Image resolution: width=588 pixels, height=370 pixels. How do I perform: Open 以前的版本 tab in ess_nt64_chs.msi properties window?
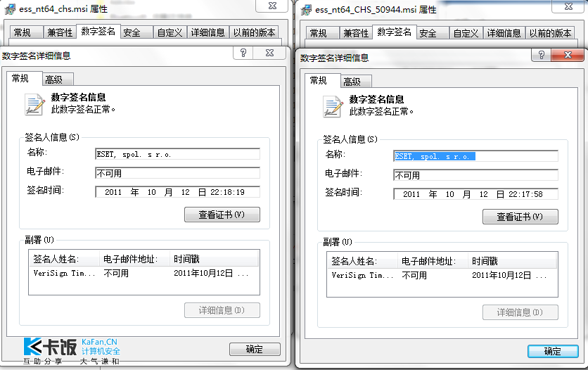coord(254,32)
